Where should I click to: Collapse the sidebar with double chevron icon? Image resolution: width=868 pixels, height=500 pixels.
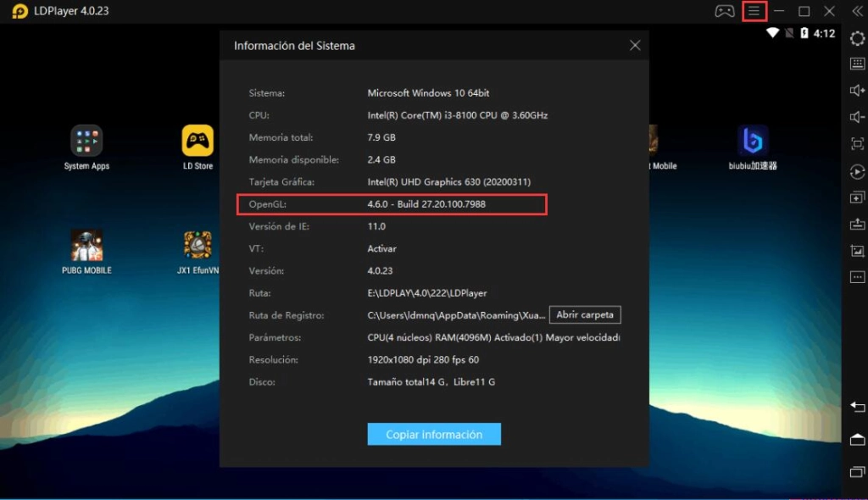pos(857,10)
